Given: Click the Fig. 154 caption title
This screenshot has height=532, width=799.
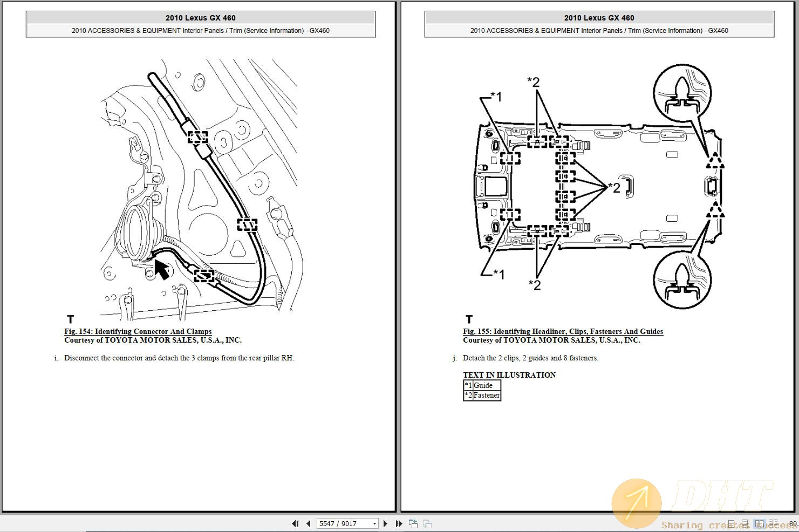Looking at the screenshot, I should coord(138,331).
